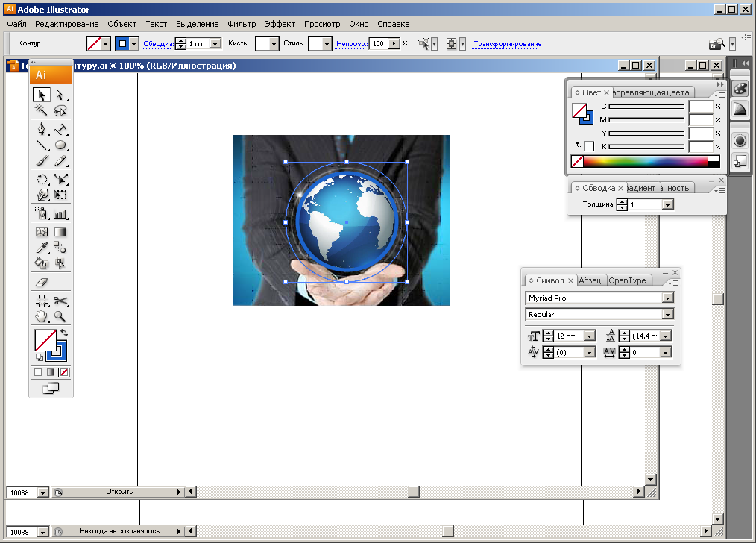Click the Обводка link in the control bar
This screenshot has width=756, height=543.
[x=158, y=44]
